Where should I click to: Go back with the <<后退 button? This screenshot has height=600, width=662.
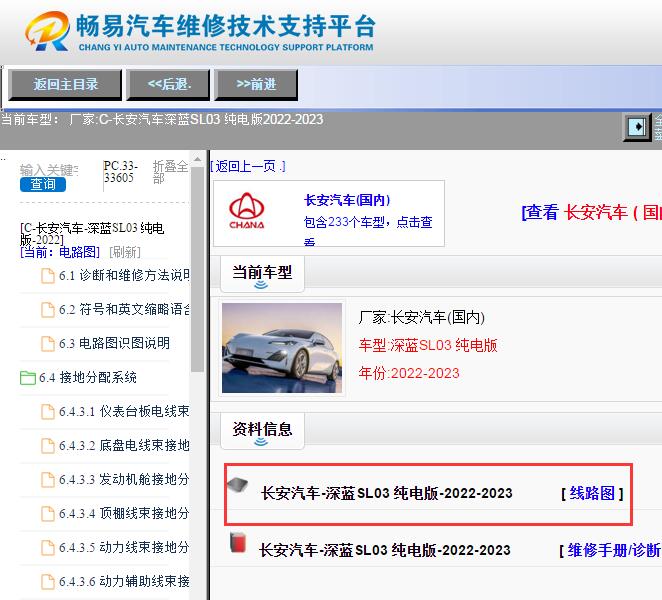click(168, 84)
